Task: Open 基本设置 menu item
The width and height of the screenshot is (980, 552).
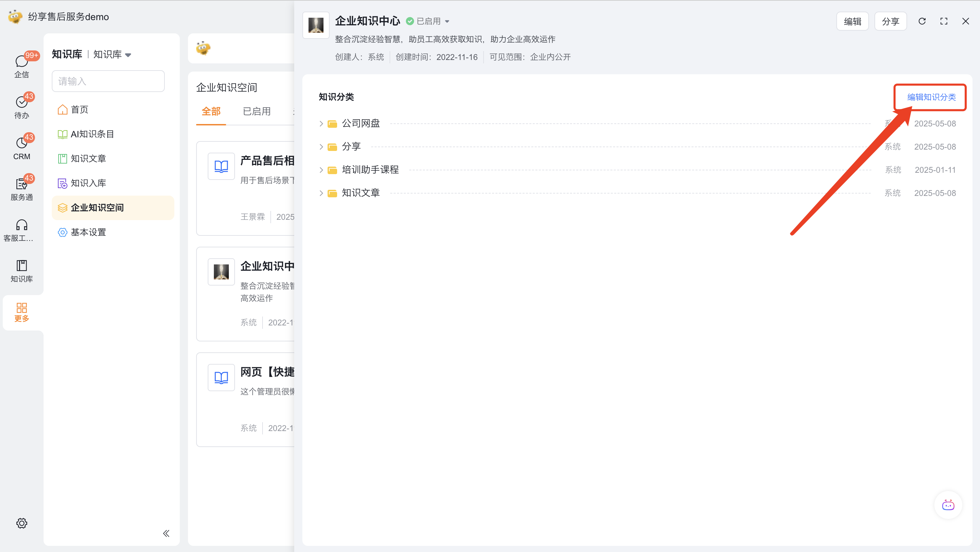Action: (x=113, y=232)
